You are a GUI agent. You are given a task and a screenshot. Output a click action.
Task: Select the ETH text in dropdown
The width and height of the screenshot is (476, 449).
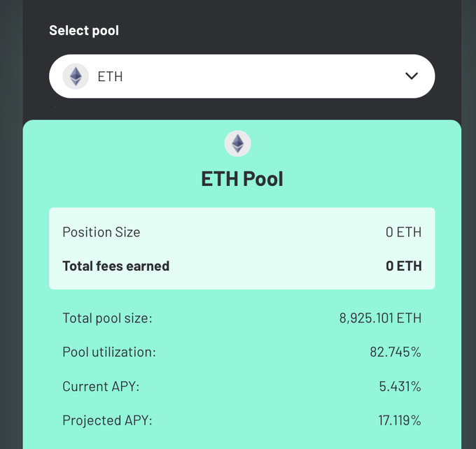110,76
